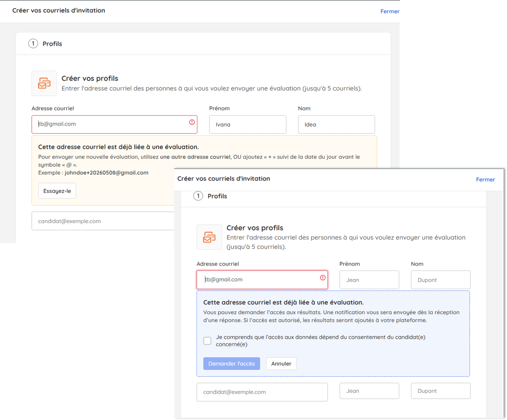Image resolution: width=507 pixels, height=420 pixels.
Task: Click the warning heading in the back window's yellow box
Action: [118, 147]
